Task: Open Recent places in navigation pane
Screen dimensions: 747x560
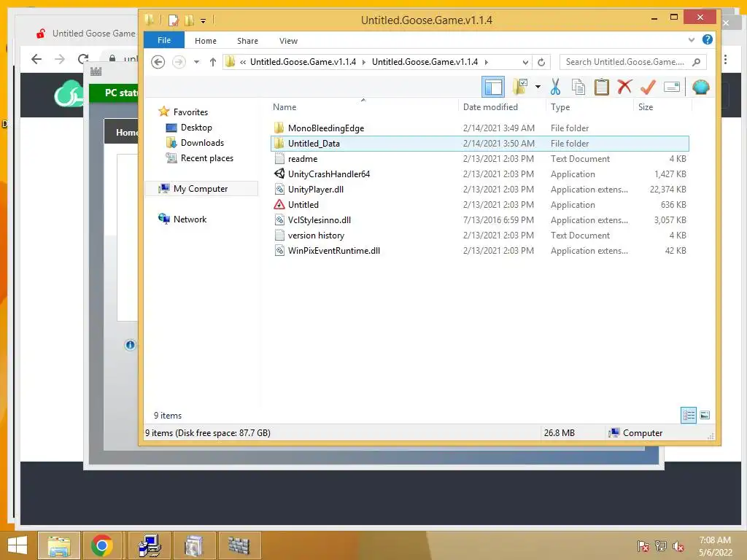Action: click(206, 158)
